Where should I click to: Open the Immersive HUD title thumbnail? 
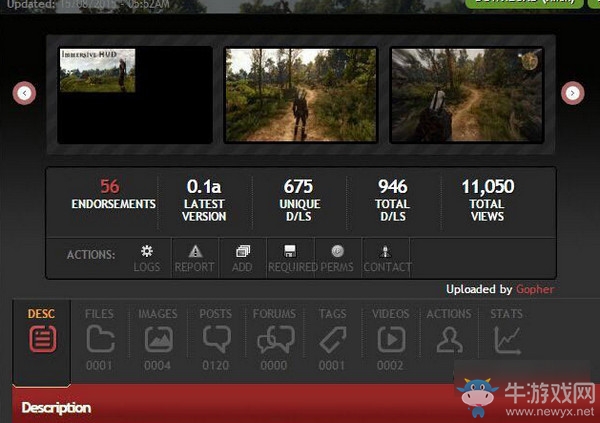[135, 95]
